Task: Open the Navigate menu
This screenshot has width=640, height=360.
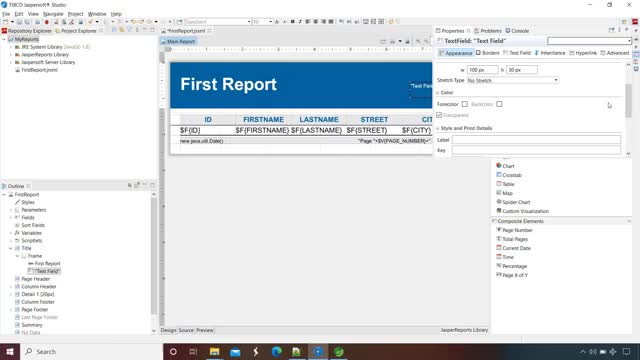Action: click(53, 14)
